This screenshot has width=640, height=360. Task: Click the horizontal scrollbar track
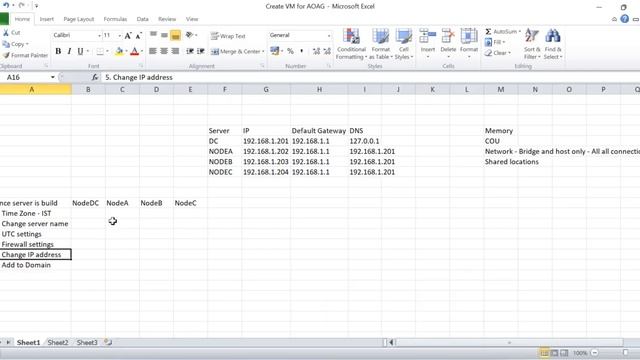[x=509, y=342]
